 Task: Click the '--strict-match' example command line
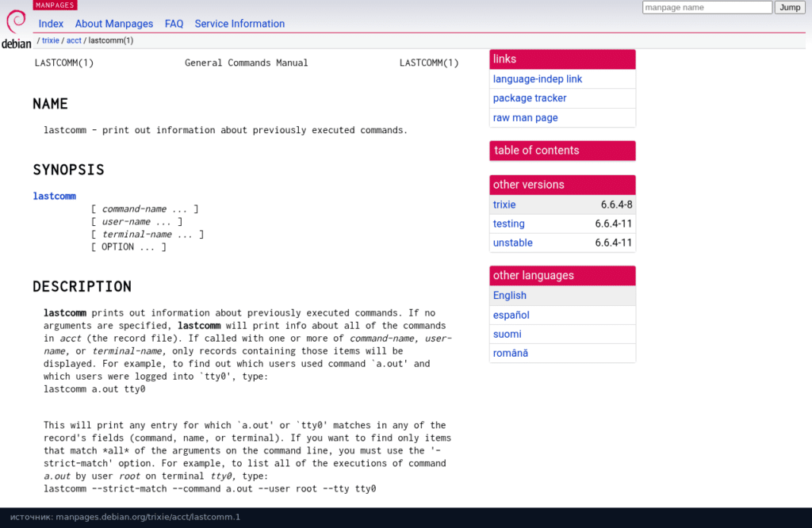click(209, 488)
